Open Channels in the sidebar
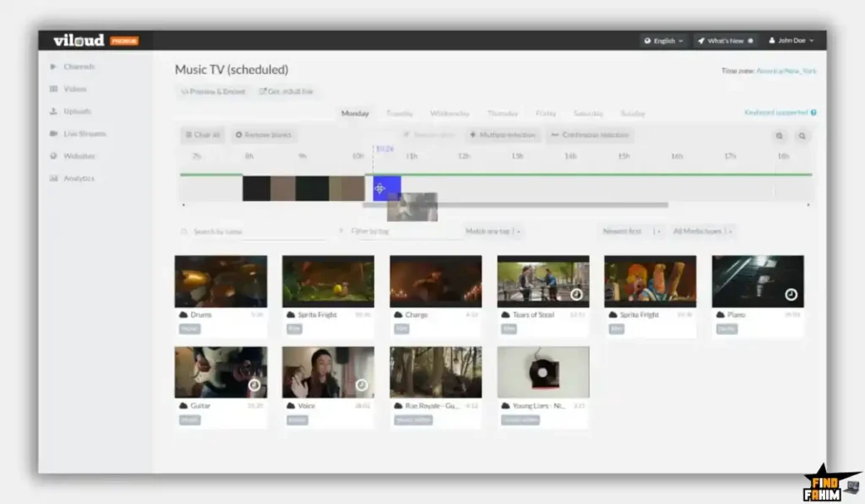 [x=78, y=67]
